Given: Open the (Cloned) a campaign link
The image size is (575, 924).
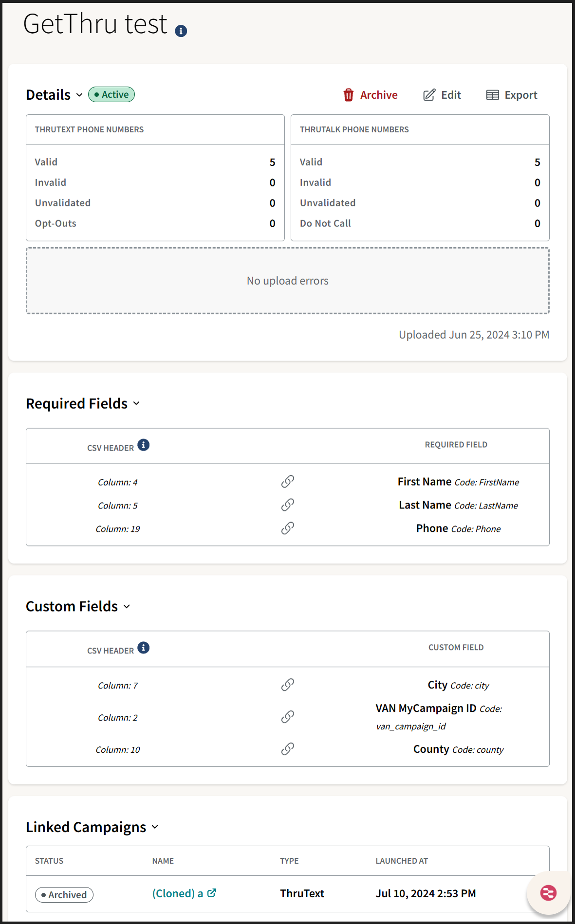Looking at the screenshot, I should 178,893.
